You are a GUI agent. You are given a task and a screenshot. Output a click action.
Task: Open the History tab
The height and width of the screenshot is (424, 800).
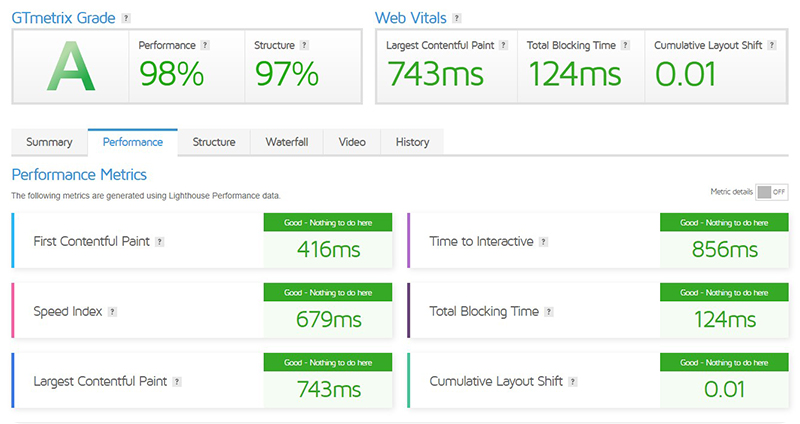412,142
